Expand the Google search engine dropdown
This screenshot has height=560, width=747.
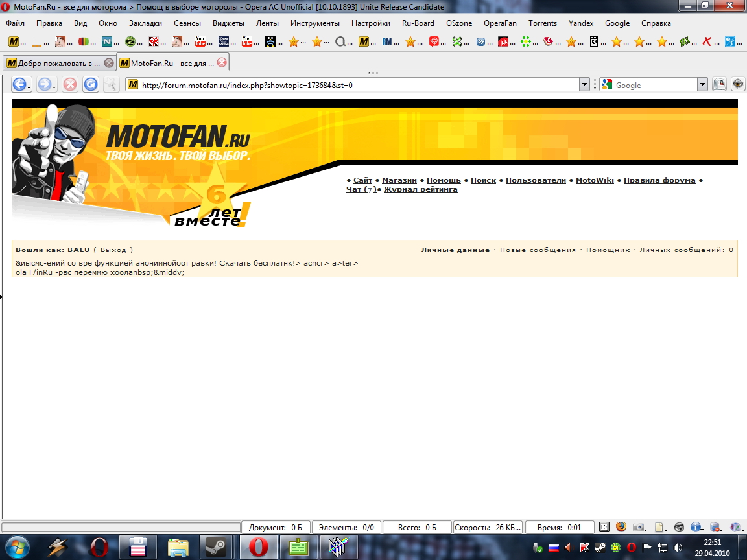click(702, 85)
